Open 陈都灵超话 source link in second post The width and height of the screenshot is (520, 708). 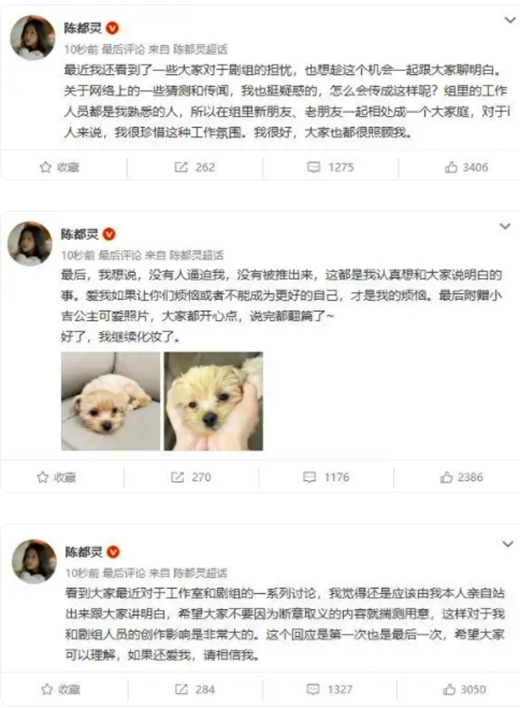pyautogui.click(x=196, y=255)
